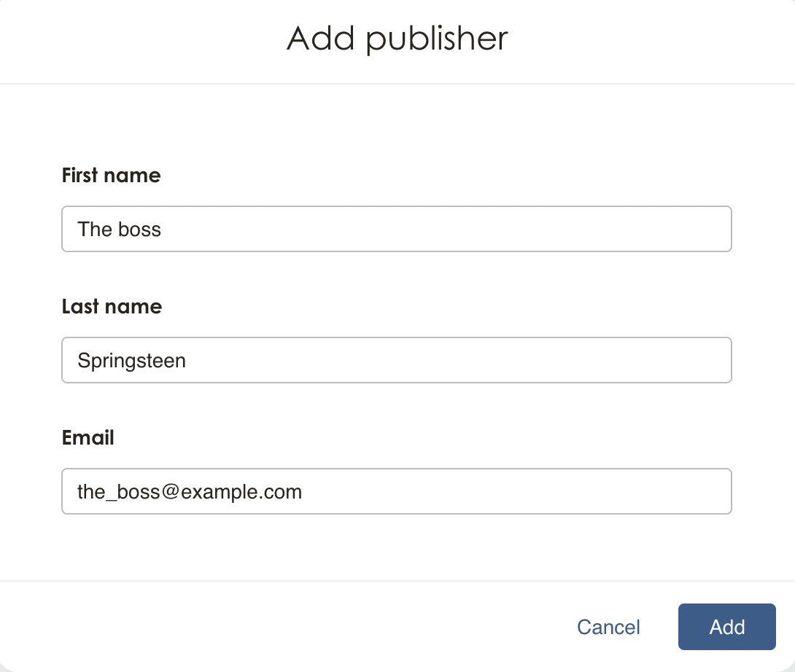The width and height of the screenshot is (795, 672).
Task: Click the 'Spring' part of the last name
Action: 106,360
